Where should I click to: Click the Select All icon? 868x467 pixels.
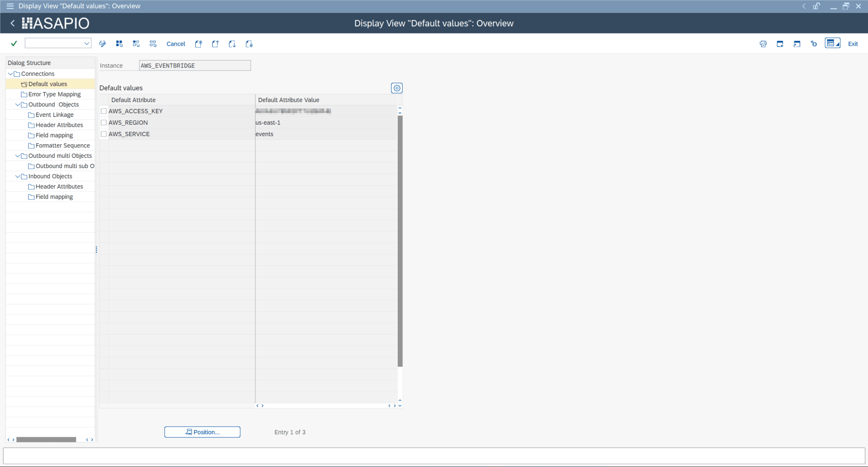pos(119,44)
